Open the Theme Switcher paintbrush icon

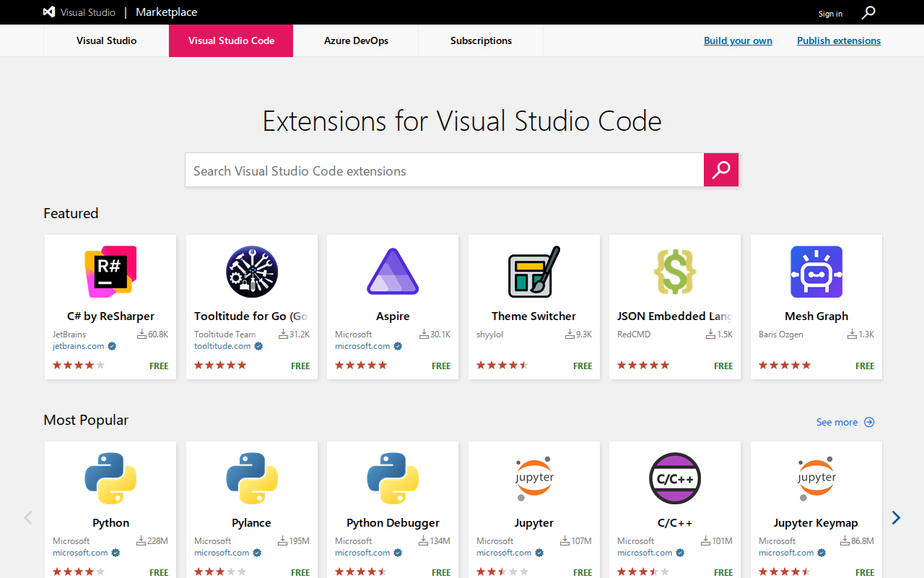pyautogui.click(x=534, y=272)
